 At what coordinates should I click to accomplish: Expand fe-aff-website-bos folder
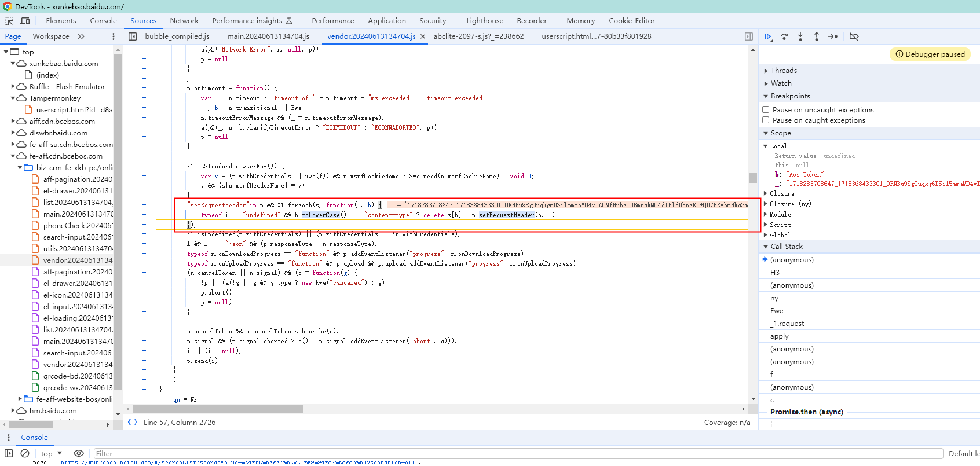point(20,399)
